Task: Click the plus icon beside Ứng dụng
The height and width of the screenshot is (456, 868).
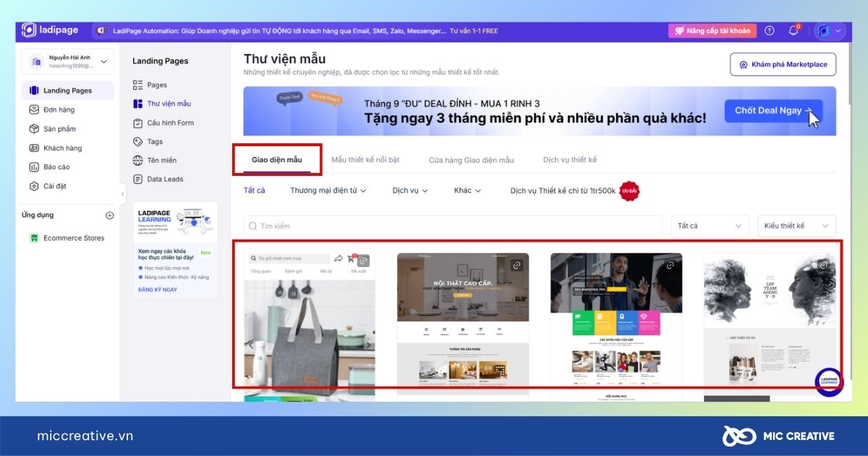Action: [110, 216]
